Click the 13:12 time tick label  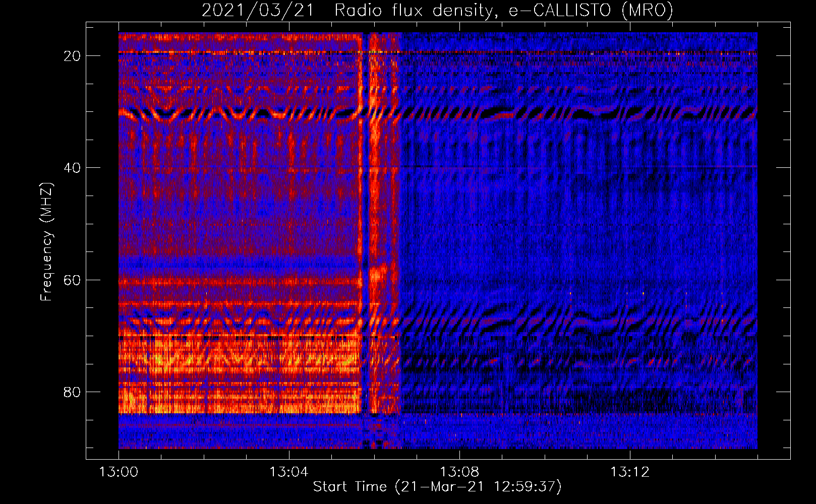coord(630,472)
